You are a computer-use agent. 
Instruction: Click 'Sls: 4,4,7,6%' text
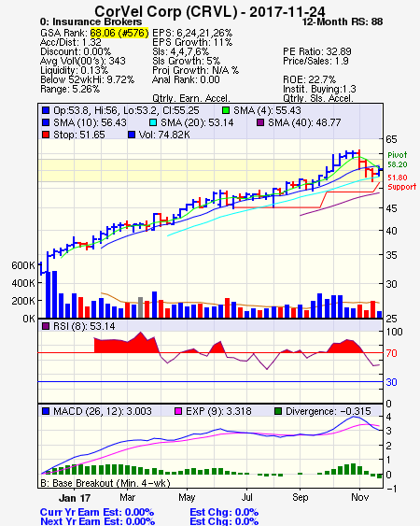tap(180, 51)
